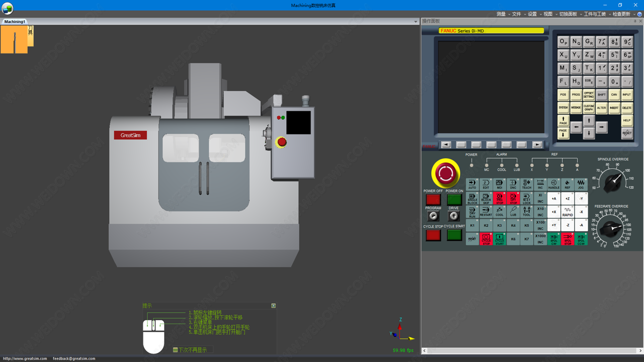Close the 提示 hint panel
Image resolution: width=644 pixels, height=362 pixels.
coord(273,306)
